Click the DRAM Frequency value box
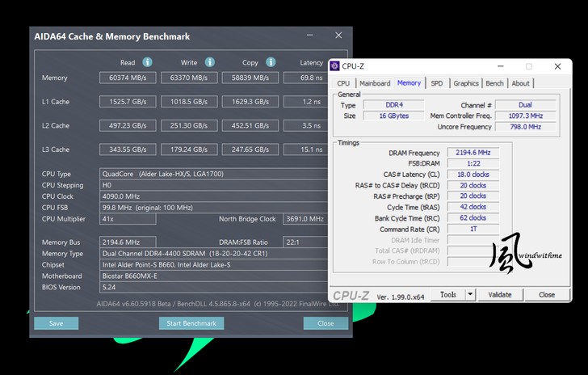 (x=472, y=153)
